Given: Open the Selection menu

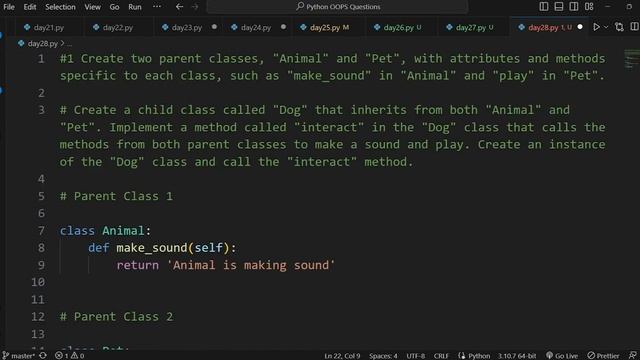Looking at the screenshot, I should (60, 7).
